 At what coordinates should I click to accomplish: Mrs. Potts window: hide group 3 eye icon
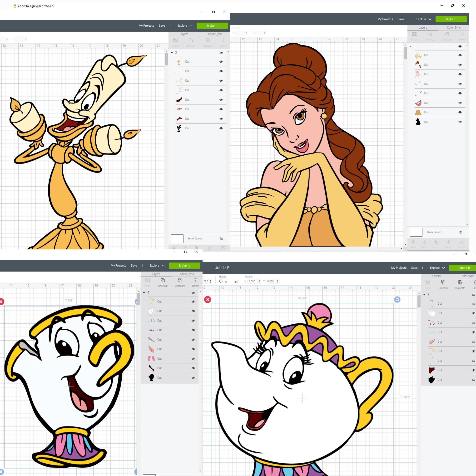474,295
